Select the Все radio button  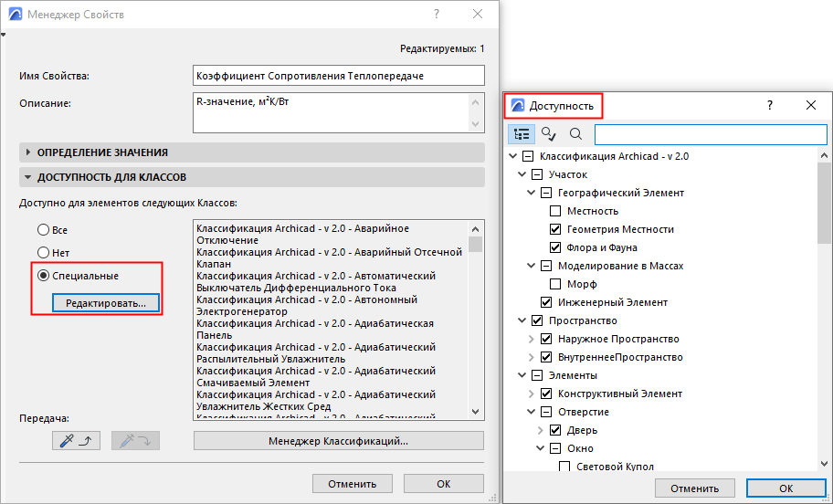(x=43, y=230)
